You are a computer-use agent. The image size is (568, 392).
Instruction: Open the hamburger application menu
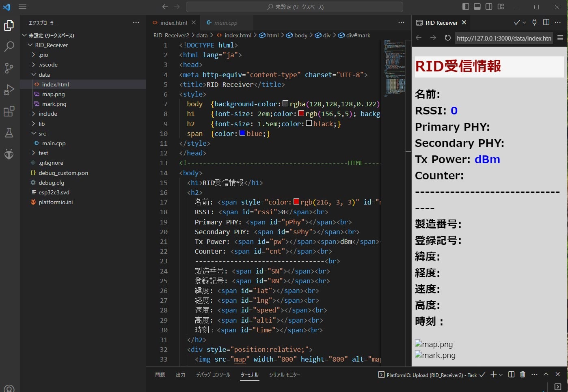point(22,7)
